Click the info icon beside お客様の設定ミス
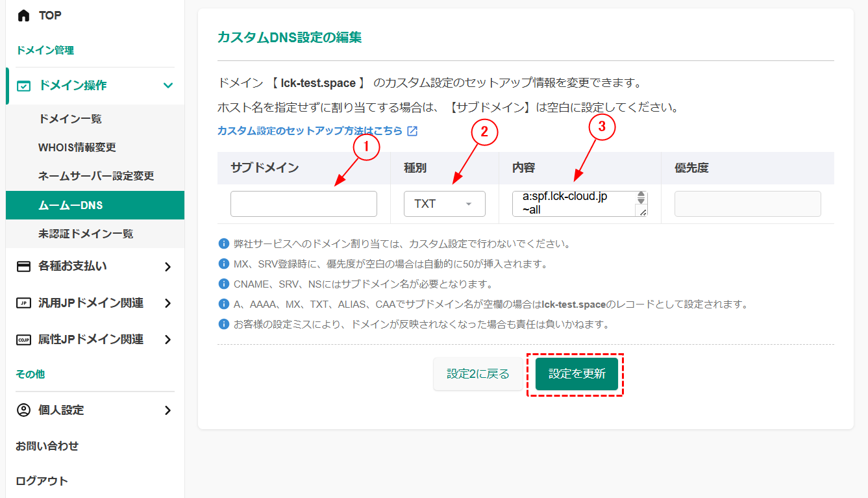Image resolution: width=868 pixels, height=498 pixels. tap(224, 324)
